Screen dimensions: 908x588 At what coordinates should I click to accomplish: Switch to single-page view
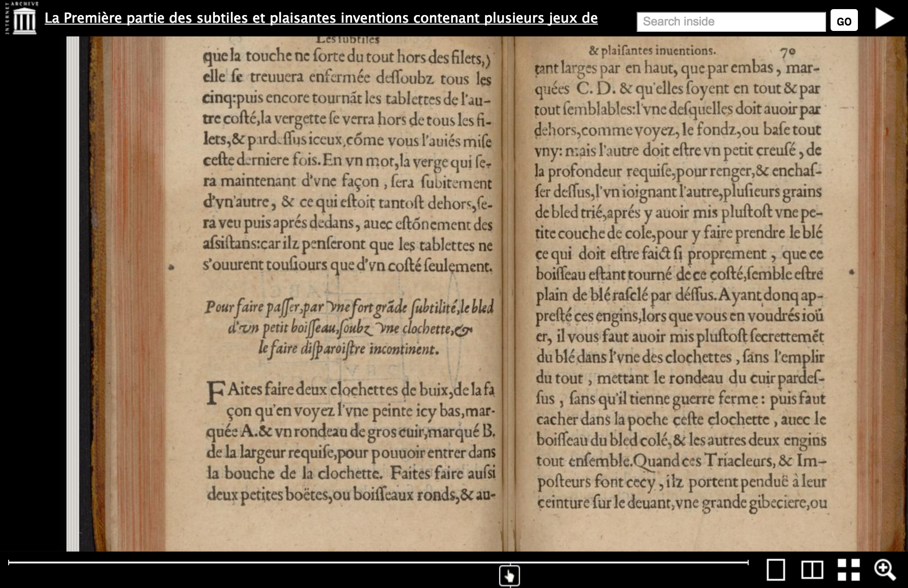[776, 570]
